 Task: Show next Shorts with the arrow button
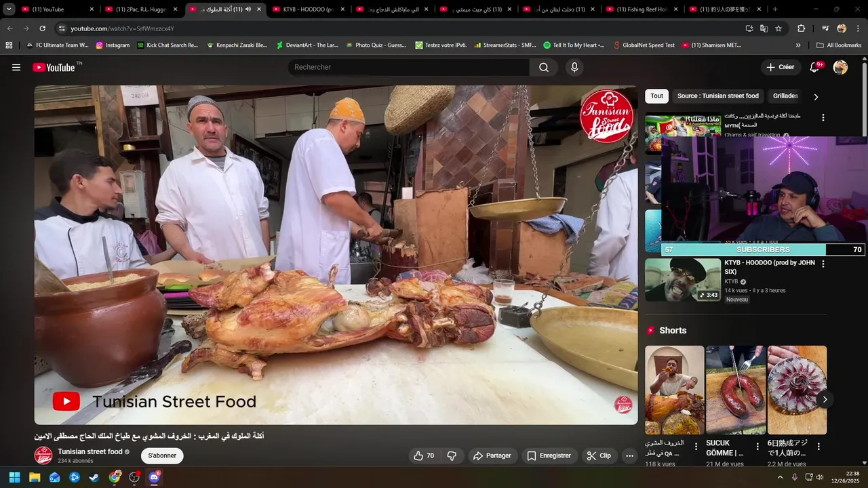pyautogui.click(x=825, y=399)
